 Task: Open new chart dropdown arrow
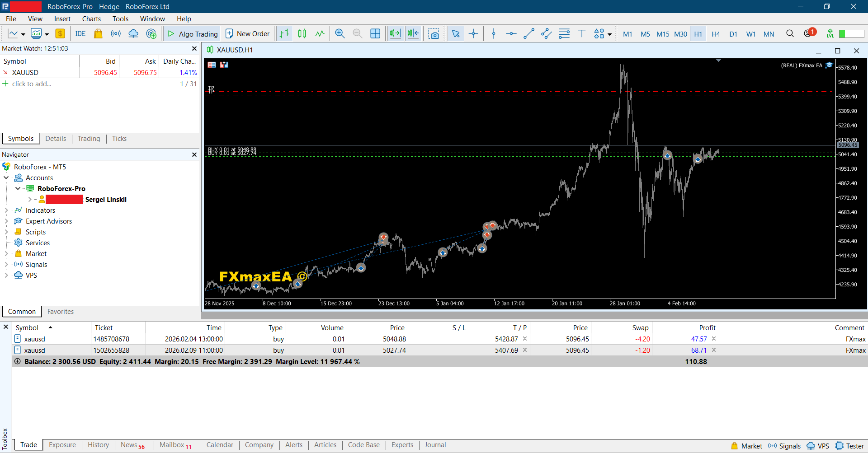[x=23, y=34]
